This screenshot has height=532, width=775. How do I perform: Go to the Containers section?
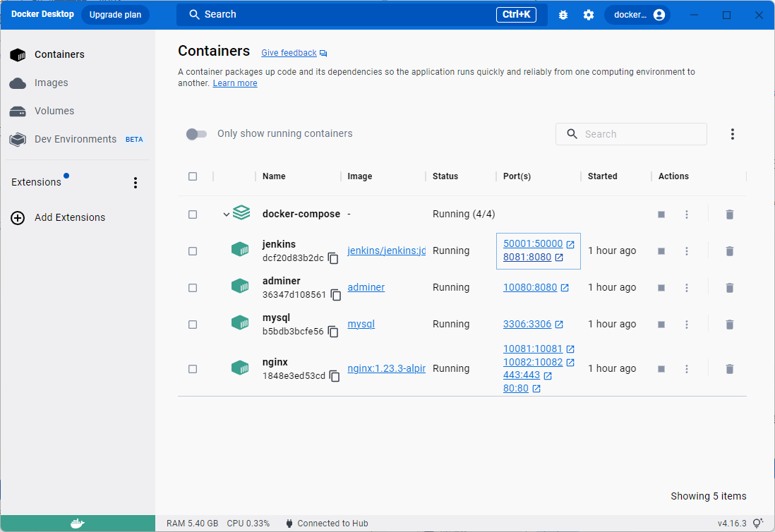click(59, 54)
